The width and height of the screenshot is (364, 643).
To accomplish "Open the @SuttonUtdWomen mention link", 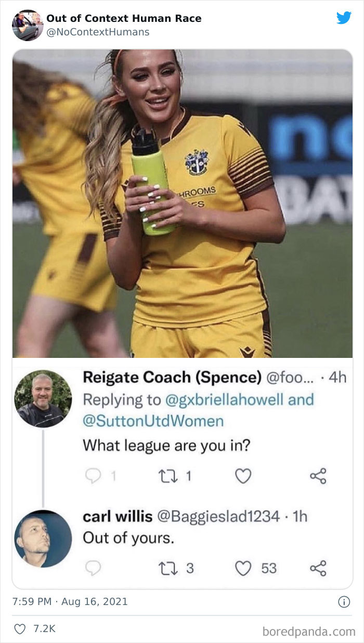I will point(153,420).
